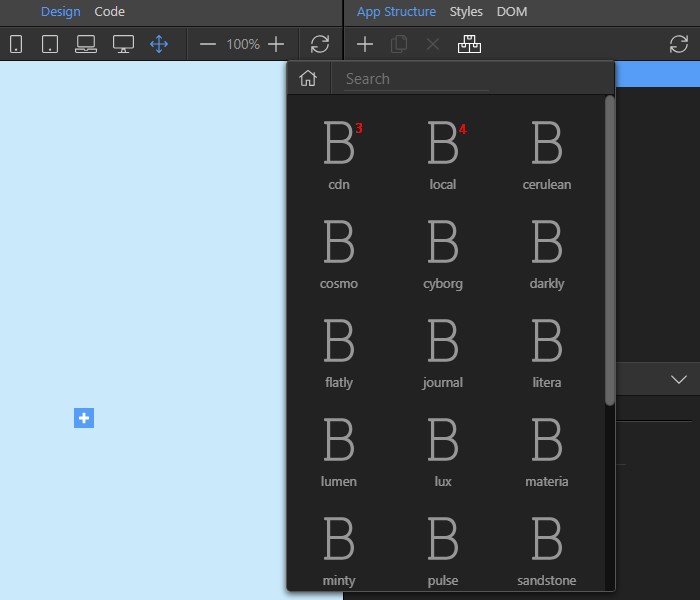
Task: Select the cerulean theme
Action: [547, 155]
